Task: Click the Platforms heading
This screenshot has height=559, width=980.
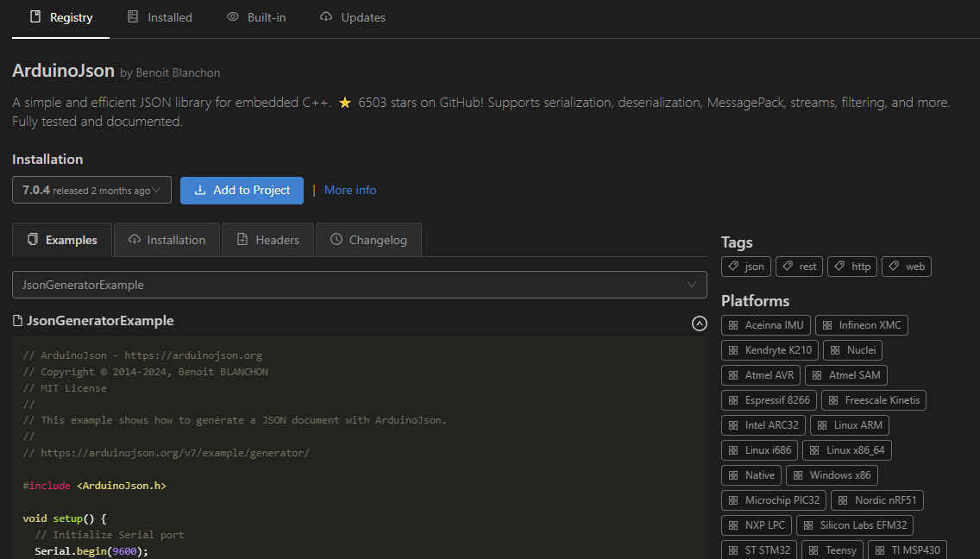Action: coord(755,301)
